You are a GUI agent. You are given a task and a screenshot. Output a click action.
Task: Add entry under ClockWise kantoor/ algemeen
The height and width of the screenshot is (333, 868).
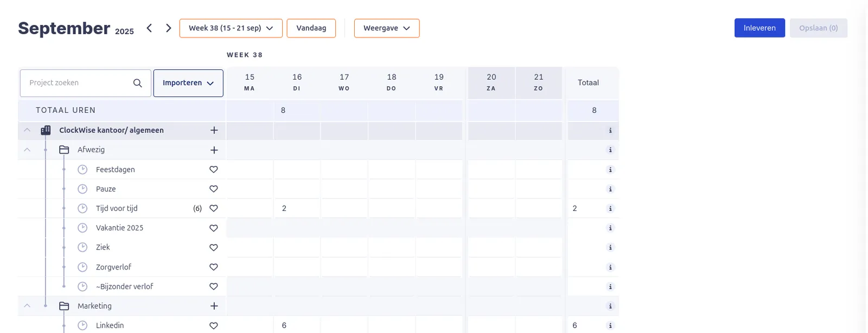[x=214, y=130]
